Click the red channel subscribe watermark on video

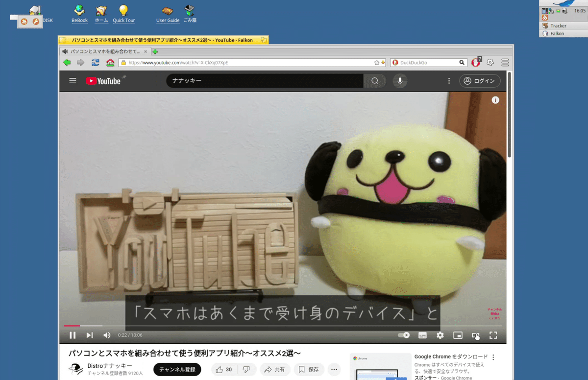tap(494, 313)
